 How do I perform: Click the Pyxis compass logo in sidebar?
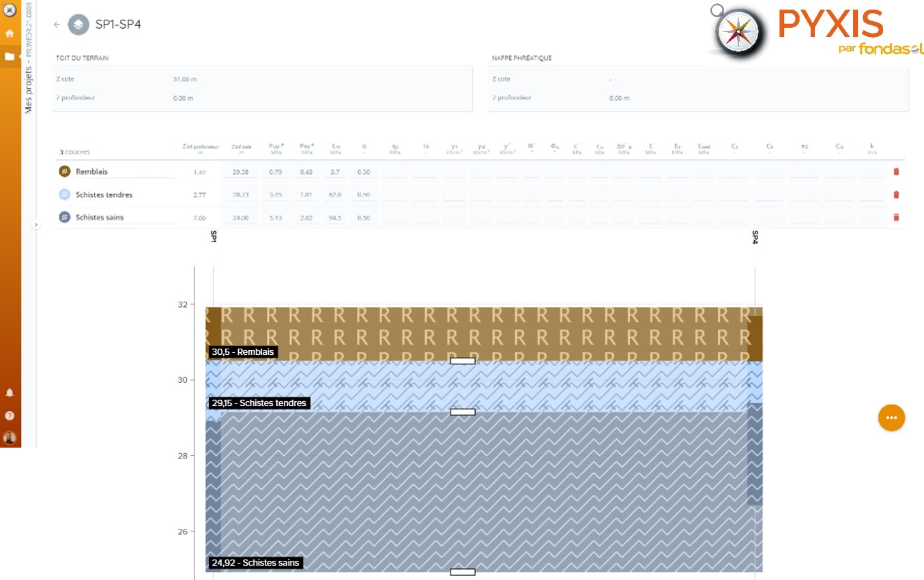10,10
